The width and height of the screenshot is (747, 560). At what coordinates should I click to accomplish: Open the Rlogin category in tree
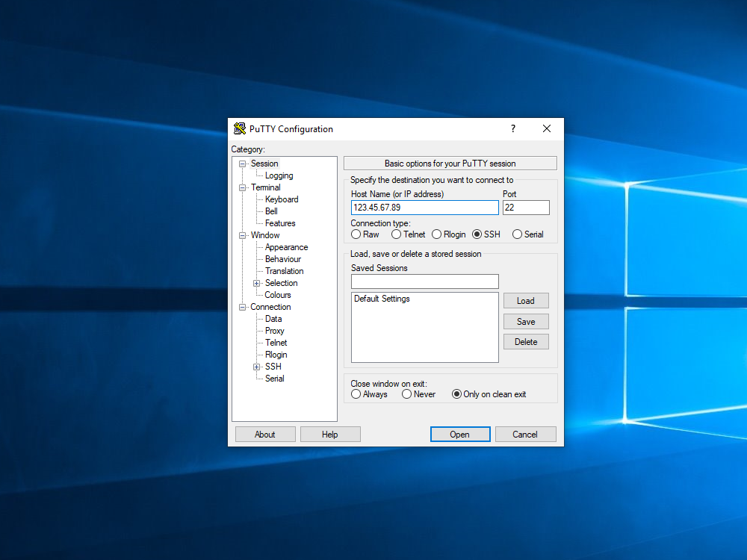pyautogui.click(x=276, y=354)
